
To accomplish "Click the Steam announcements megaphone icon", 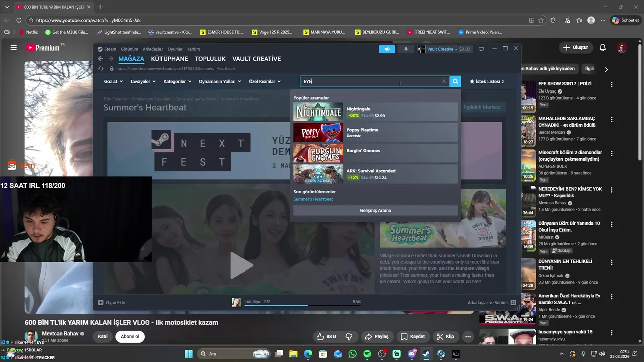I will point(387,49).
